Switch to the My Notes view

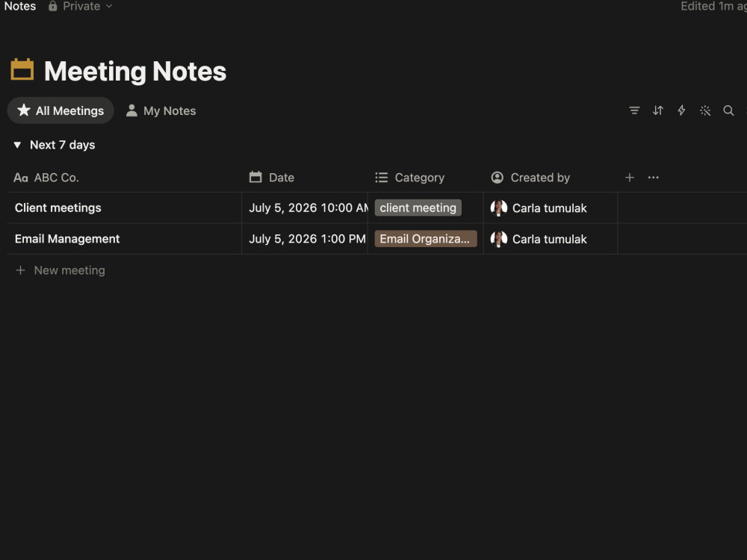(161, 111)
